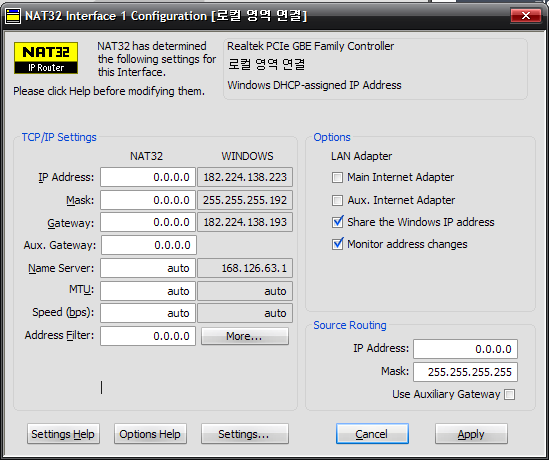
Task: Click More... next to Address Filter
Action: 245,336
